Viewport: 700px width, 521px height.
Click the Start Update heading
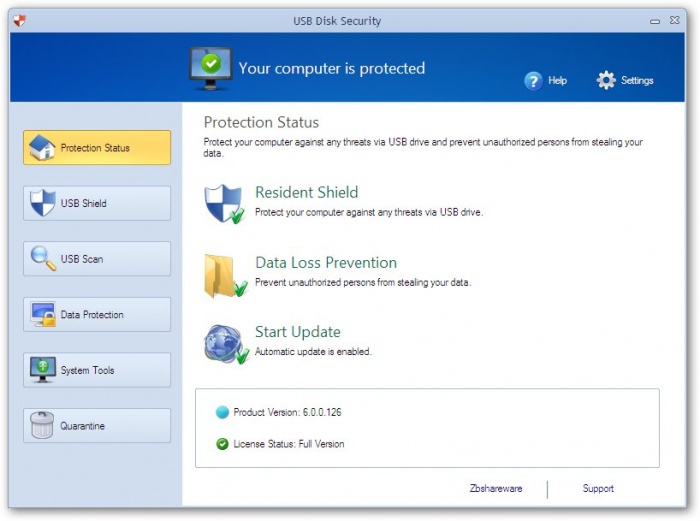coord(298,332)
